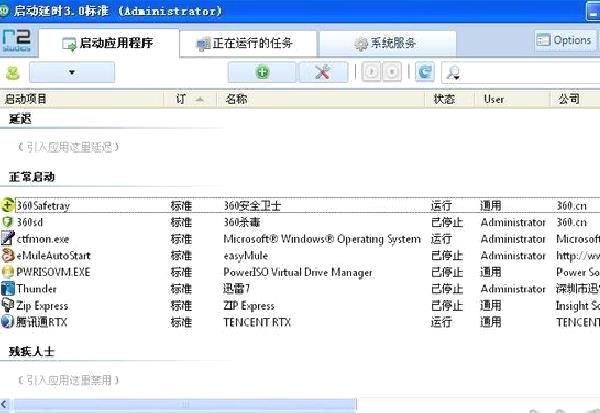The width and height of the screenshot is (600, 413).
Task: Select the 腾讯通RTX entry
Action: [x=41, y=322]
